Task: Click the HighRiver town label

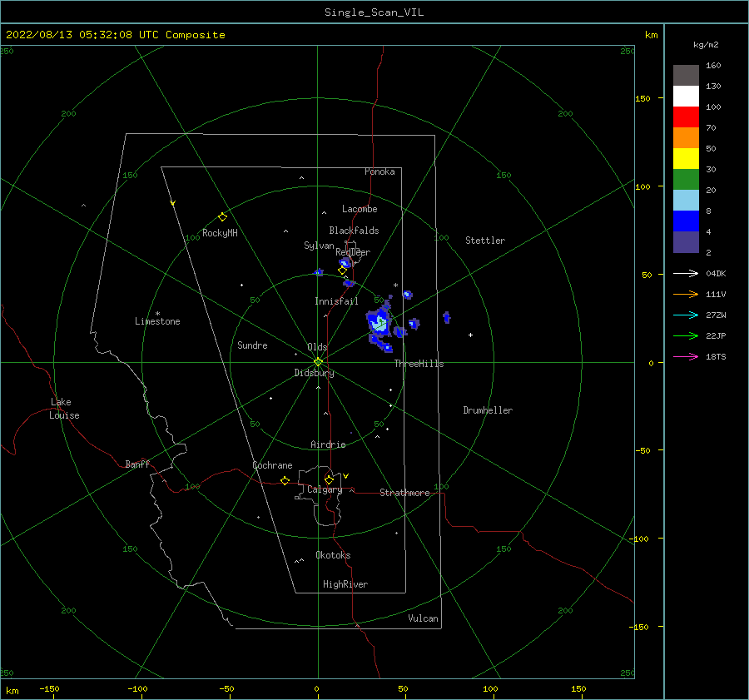Action: click(345, 584)
